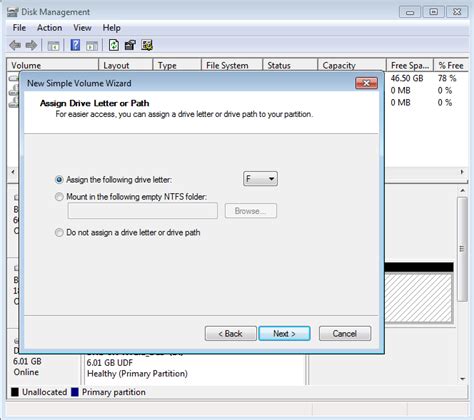This screenshot has height=420, width=474.
Task: Cancel the New Simple Volume Wizard
Action: pos(345,333)
